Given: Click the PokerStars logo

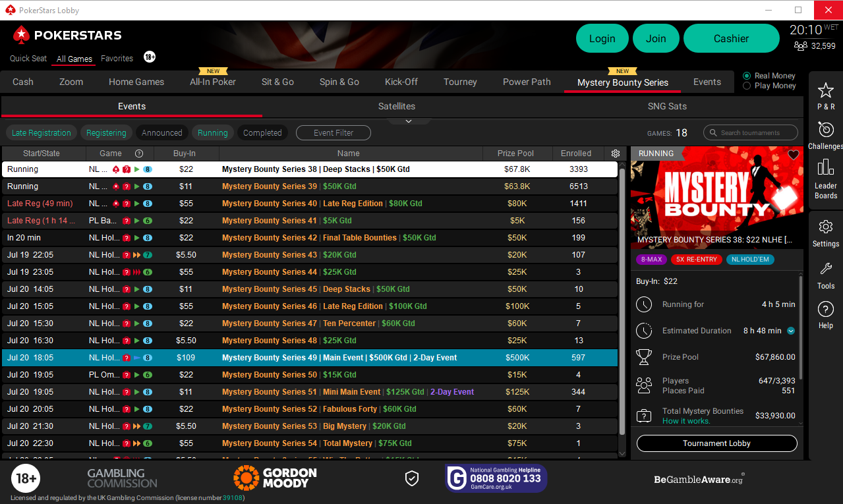Looking at the screenshot, I should coord(67,35).
